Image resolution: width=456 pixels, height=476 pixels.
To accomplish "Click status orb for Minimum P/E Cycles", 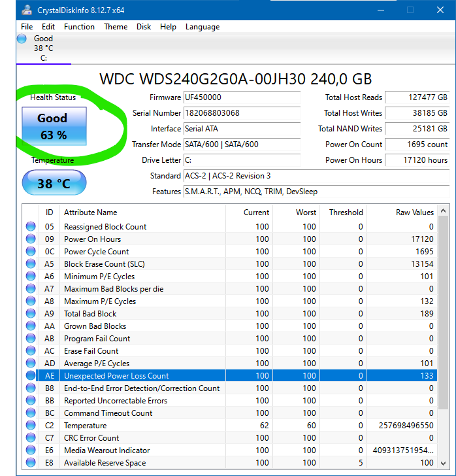I will (31, 276).
